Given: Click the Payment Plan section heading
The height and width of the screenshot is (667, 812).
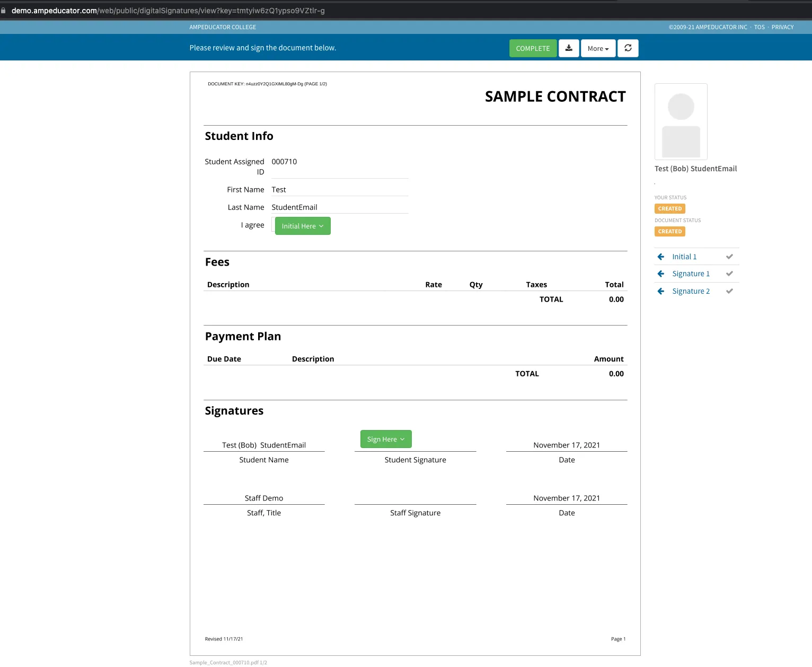Looking at the screenshot, I should point(243,337).
